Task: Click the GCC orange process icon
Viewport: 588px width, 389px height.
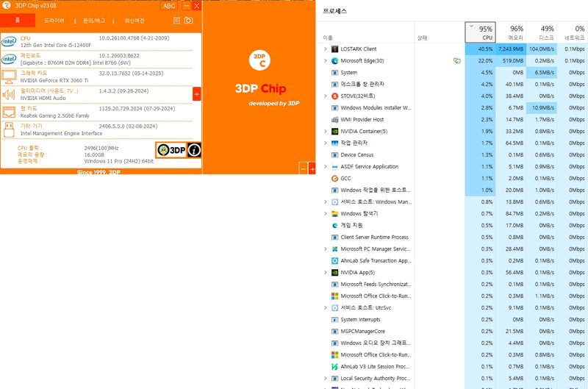Action: [335, 178]
